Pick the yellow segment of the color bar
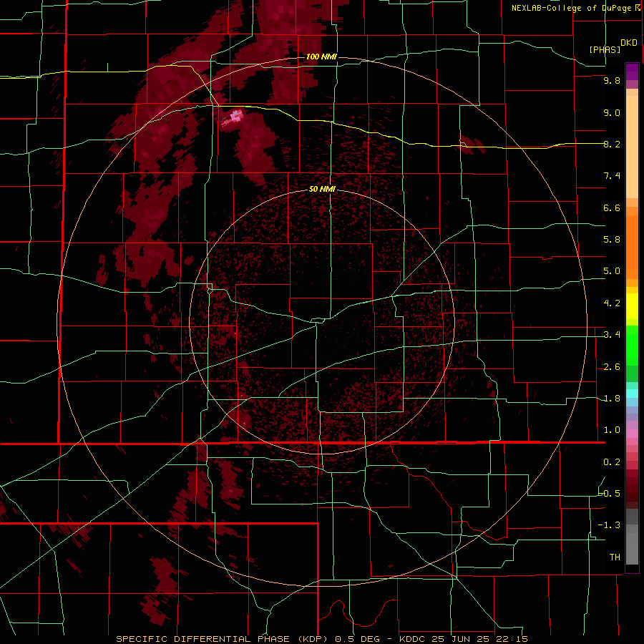644x644 pixels. coord(632,306)
